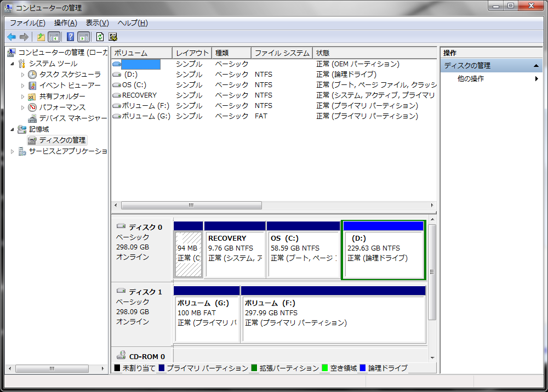Screen dimensions: 548x392
Task: Select the highlighted unnamed OEM volume row
Action: coord(275,64)
